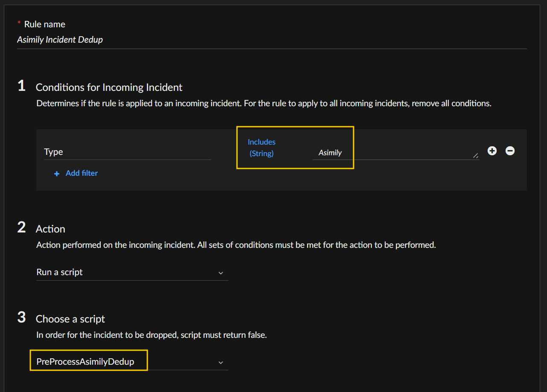547x392 pixels.
Task: Open the chevron beside PreProcessAsimilyDedup
Action: (221, 362)
